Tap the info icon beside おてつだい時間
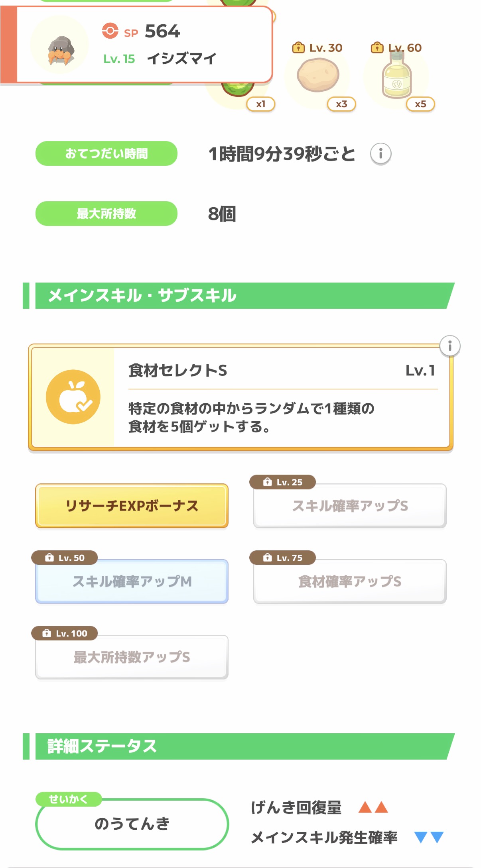This screenshot has width=481, height=868. (380, 154)
